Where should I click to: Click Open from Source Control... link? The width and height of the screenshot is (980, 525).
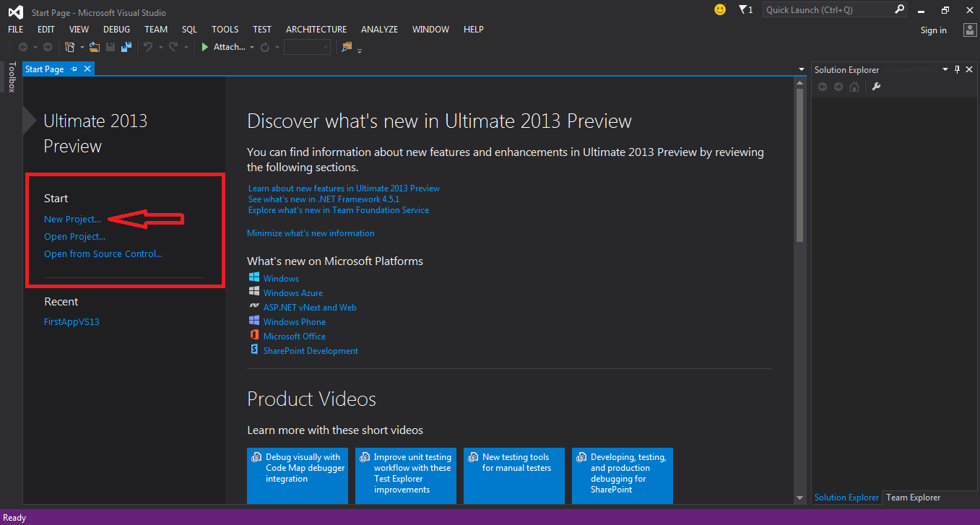point(103,253)
